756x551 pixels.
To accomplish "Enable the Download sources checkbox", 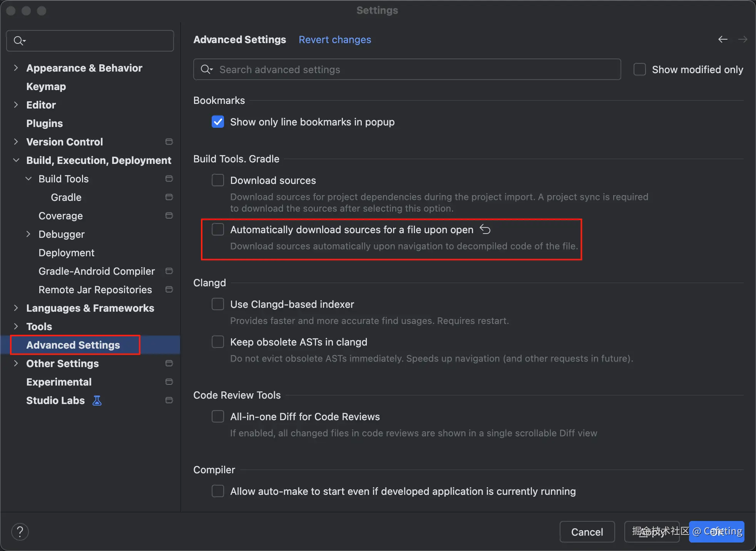I will tap(218, 180).
